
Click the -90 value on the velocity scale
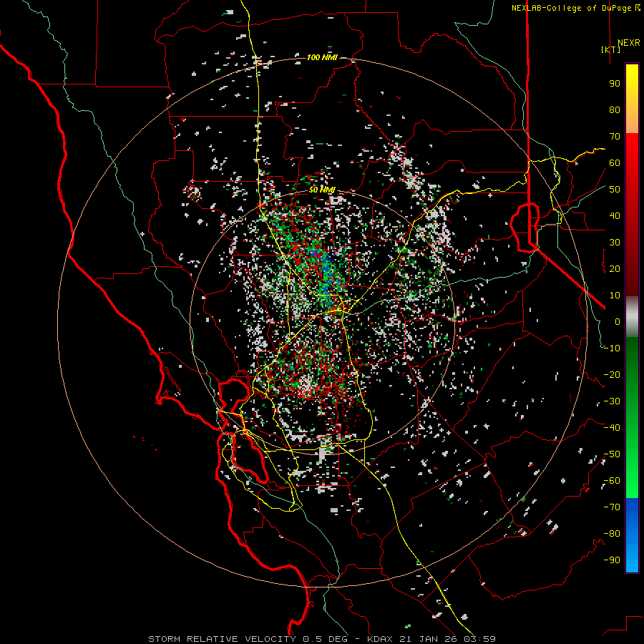click(612, 560)
